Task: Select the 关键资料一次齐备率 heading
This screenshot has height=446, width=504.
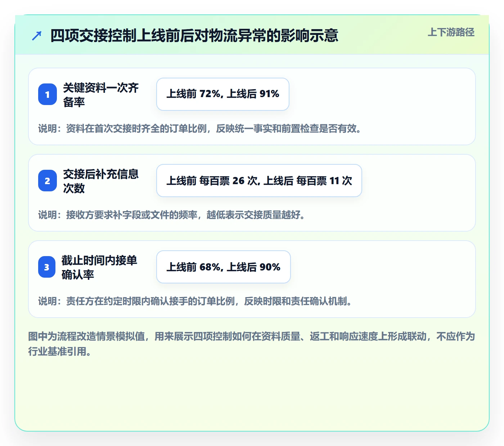Action: click(x=101, y=95)
